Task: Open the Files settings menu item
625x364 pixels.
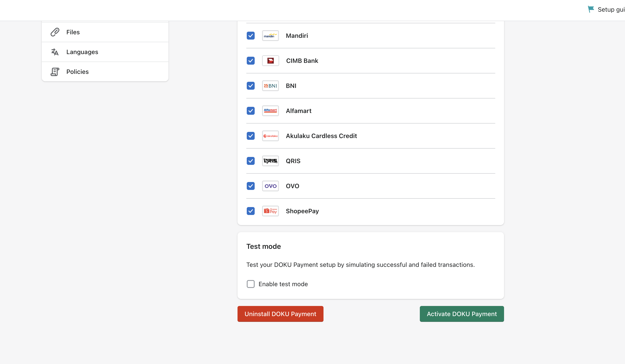Action: tap(105, 32)
